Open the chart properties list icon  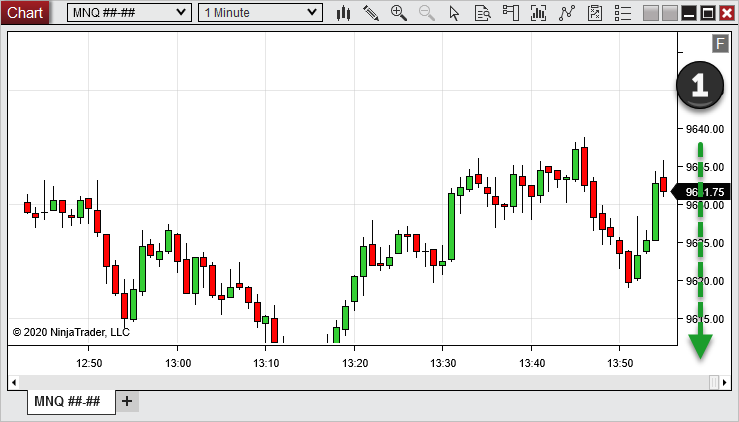tap(623, 13)
